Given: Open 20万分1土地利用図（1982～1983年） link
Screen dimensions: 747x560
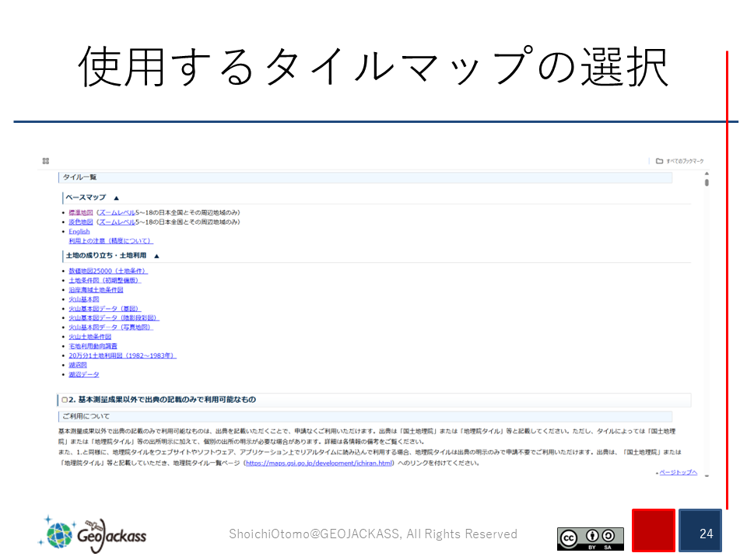Looking at the screenshot, I should point(122,355).
